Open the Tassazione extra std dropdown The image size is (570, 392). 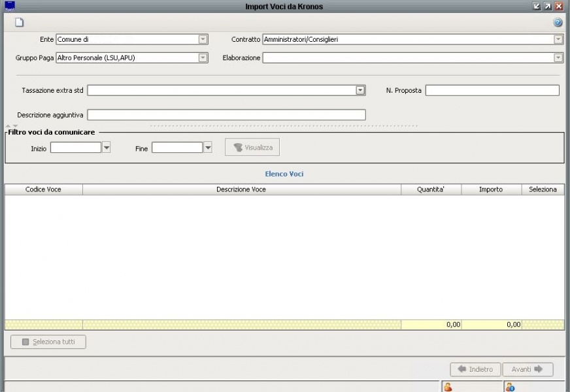[x=360, y=90]
